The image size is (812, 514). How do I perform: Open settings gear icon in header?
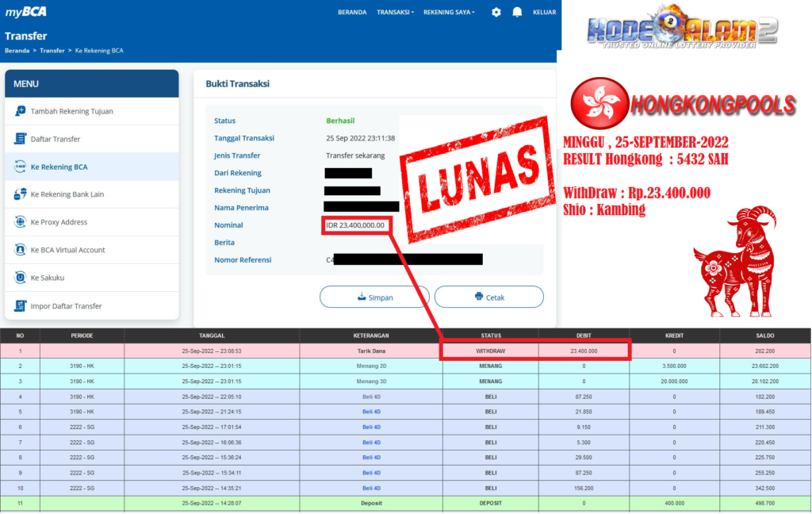(496, 12)
